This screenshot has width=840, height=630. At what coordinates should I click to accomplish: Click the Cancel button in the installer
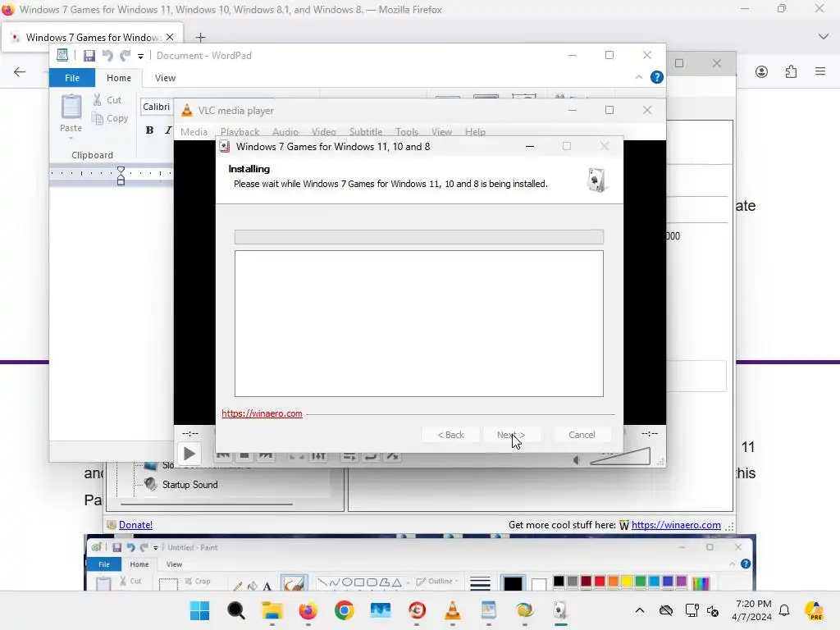pyautogui.click(x=582, y=435)
